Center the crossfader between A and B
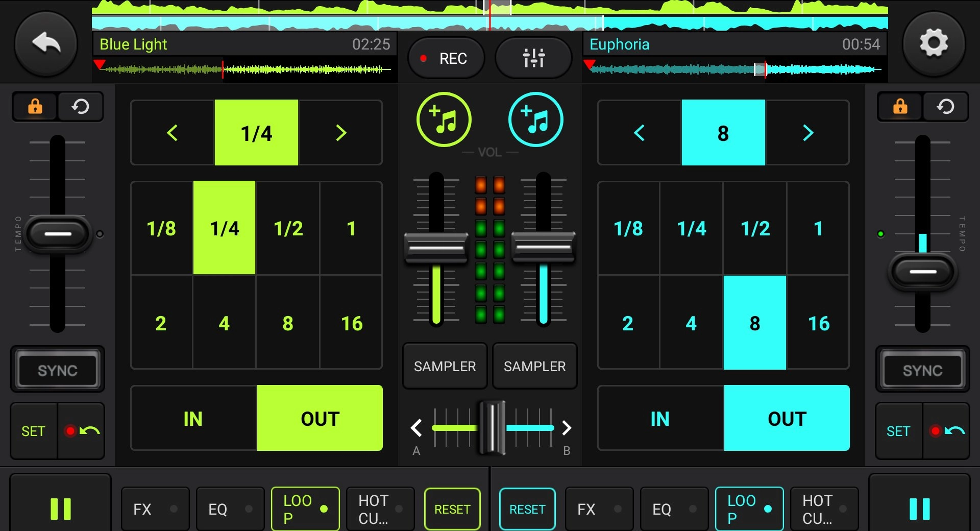 coord(491,428)
